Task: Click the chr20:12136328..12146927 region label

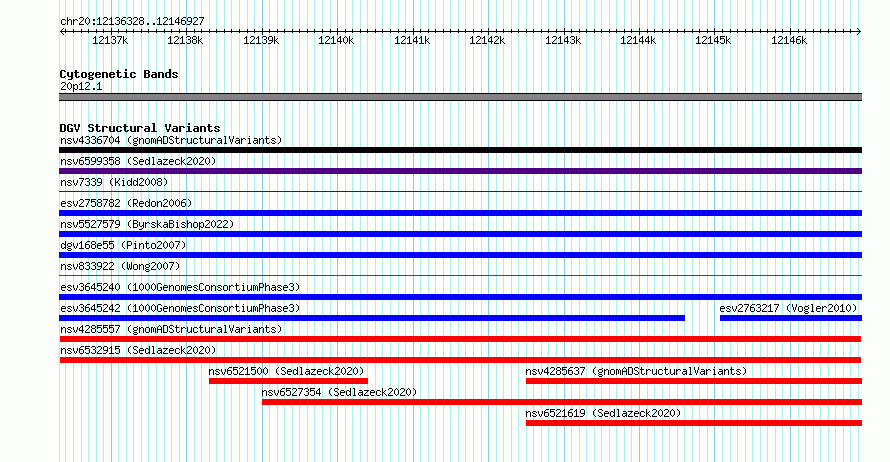Action: [x=132, y=21]
